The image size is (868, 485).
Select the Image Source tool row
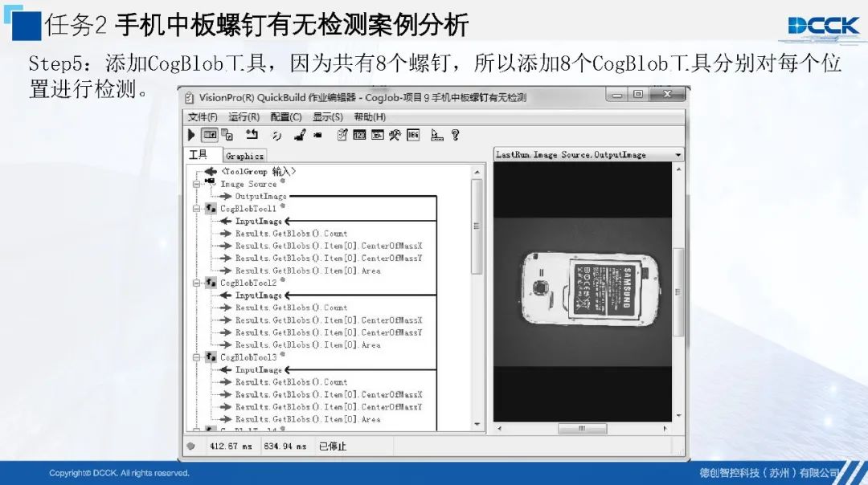[248, 184]
